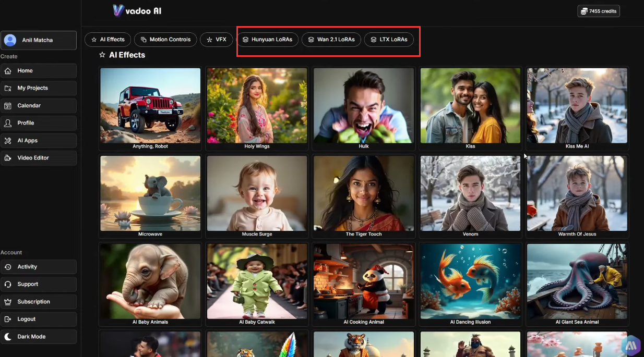The image size is (644, 357).
Task: View the Activity page
Action: pos(39,267)
